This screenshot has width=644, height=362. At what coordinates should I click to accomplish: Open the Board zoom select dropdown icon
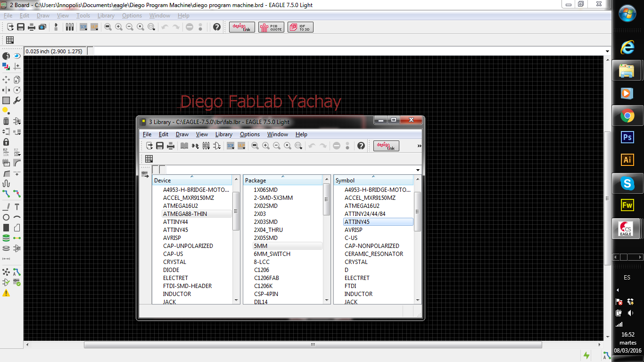[x=151, y=27]
